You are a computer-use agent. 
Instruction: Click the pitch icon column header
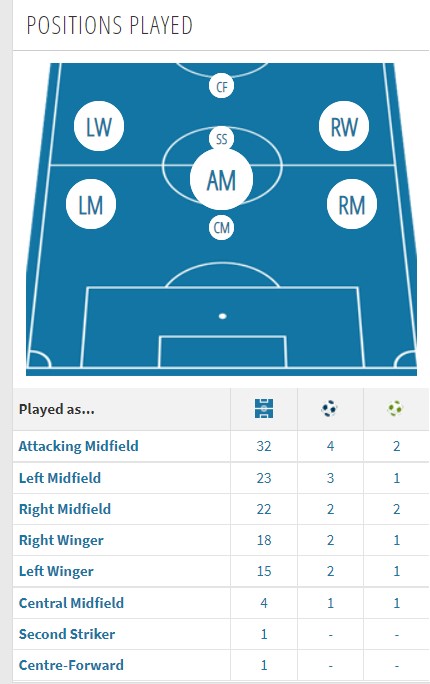click(x=264, y=409)
